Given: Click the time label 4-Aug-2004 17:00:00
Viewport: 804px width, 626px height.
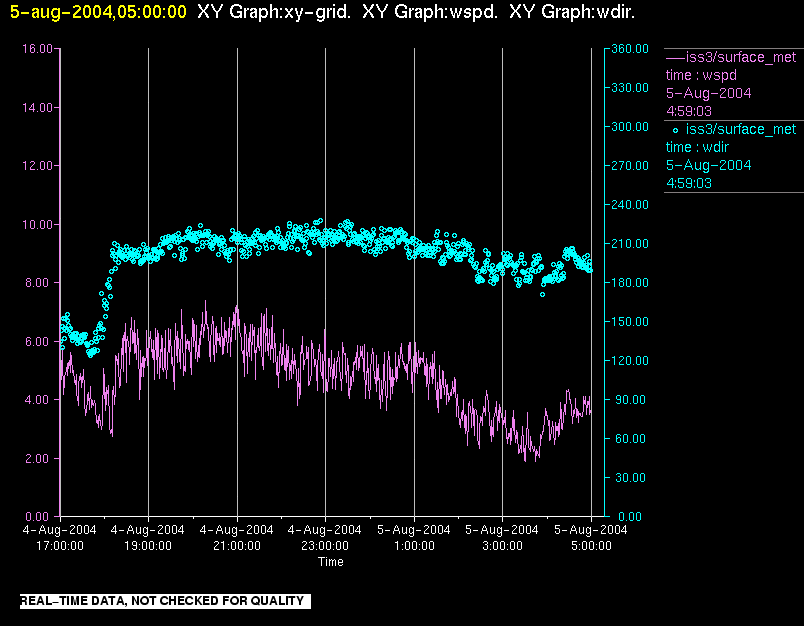Looking at the screenshot, I should (59, 538).
